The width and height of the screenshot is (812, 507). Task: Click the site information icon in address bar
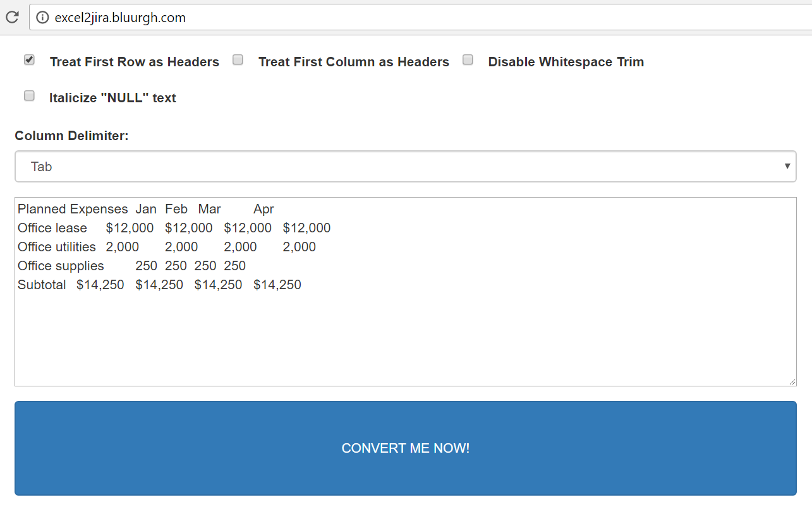42,18
